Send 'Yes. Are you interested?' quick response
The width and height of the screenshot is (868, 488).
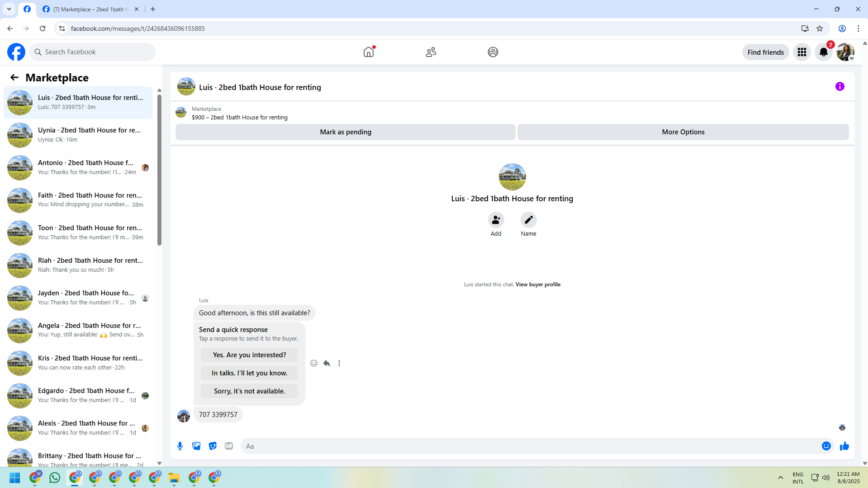[x=249, y=355]
